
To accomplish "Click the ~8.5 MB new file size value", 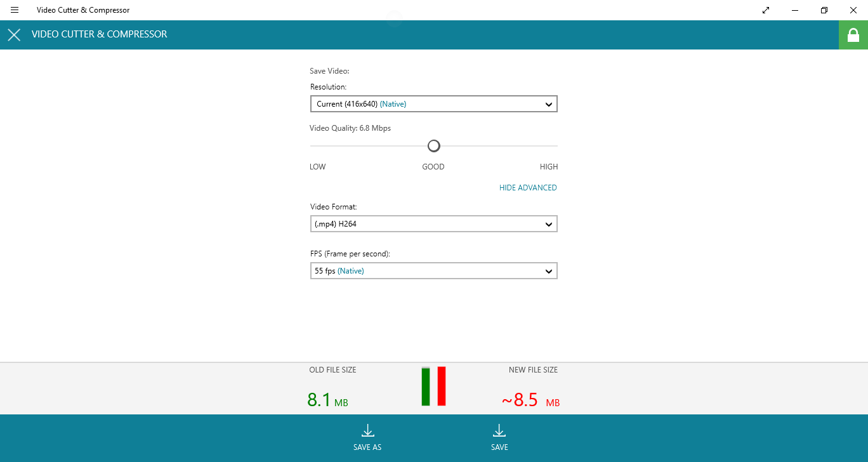I will pos(530,401).
